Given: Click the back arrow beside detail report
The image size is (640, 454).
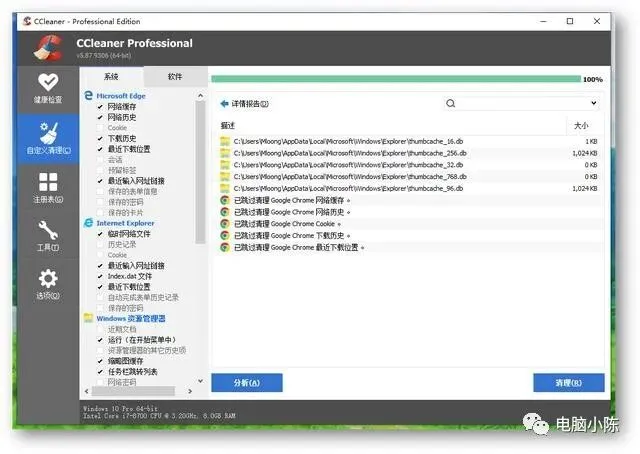Looking at the screenshot, I should (224, 104).
